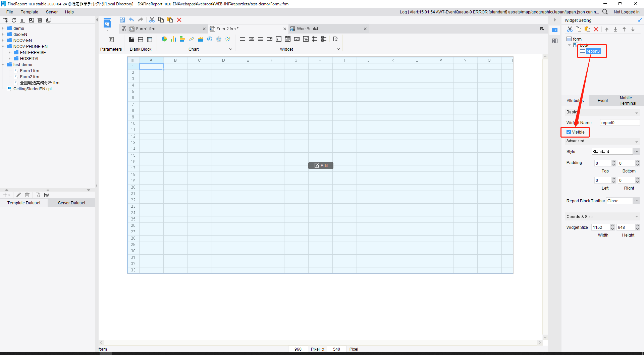Open the Chart dropdown arrow
Image resolution: width=644 pixels, height=355 pixels.
(231, 49)
